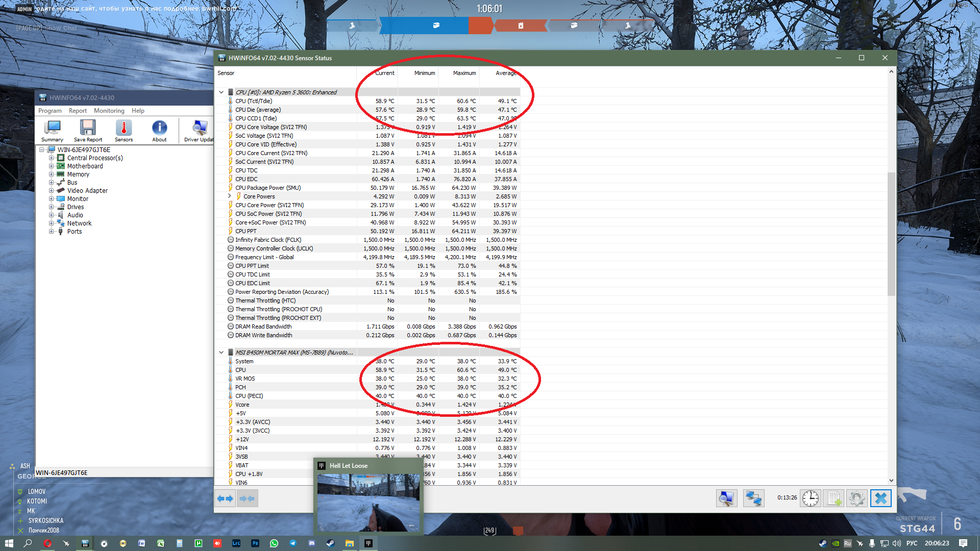The height and width of the screenshot is (551, 980).
Task: Open sensor settings gear icon
Action: click(857, 498)
